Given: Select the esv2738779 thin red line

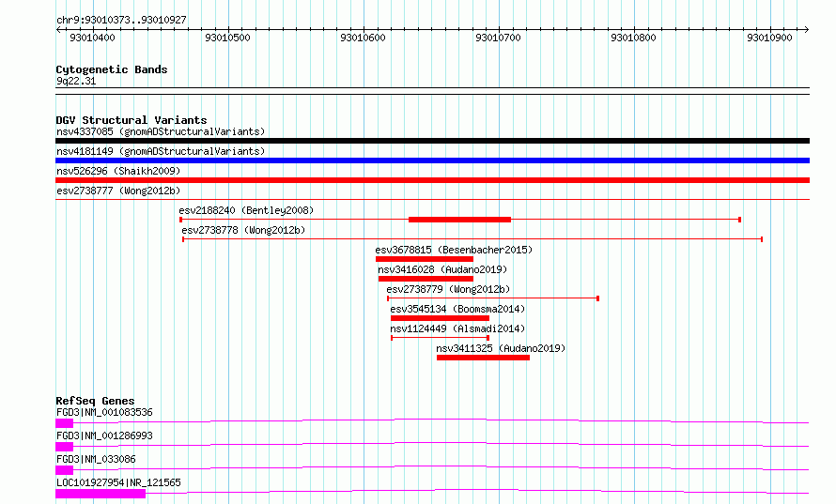Looking at the screenshot, I should (x=493, y=298).
